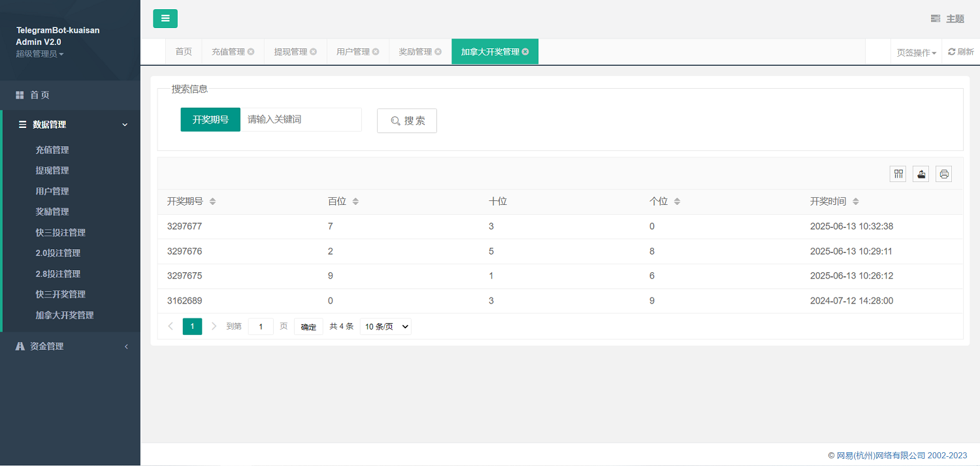Switch to the 用户管理 tab
980x466 pixels.
click(x=353, y=52)
